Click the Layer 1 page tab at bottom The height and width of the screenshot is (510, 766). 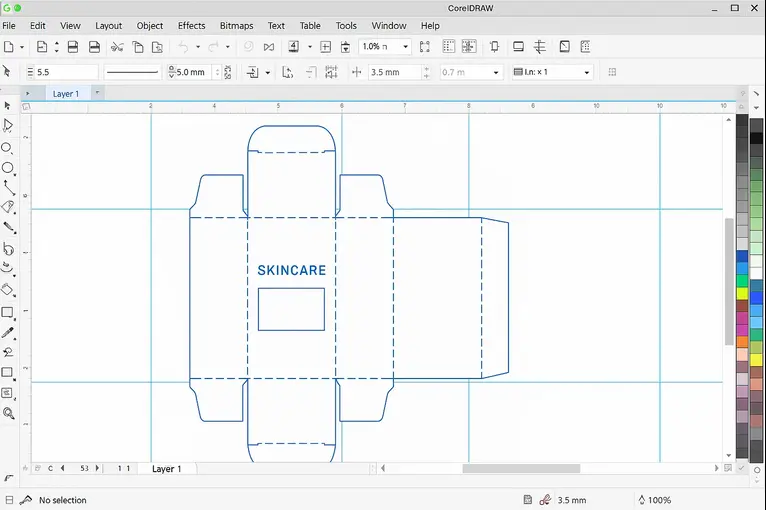click(x=166, y=468)
